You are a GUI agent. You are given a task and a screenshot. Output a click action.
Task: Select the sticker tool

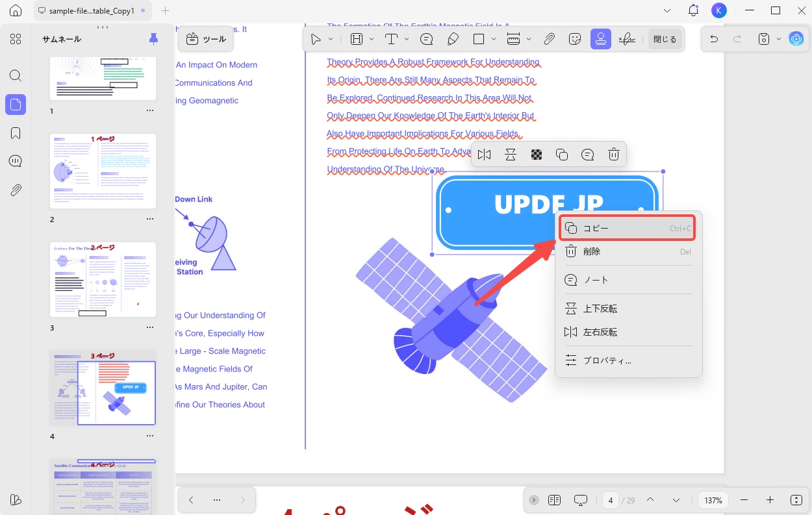click(x=574, y=39)
